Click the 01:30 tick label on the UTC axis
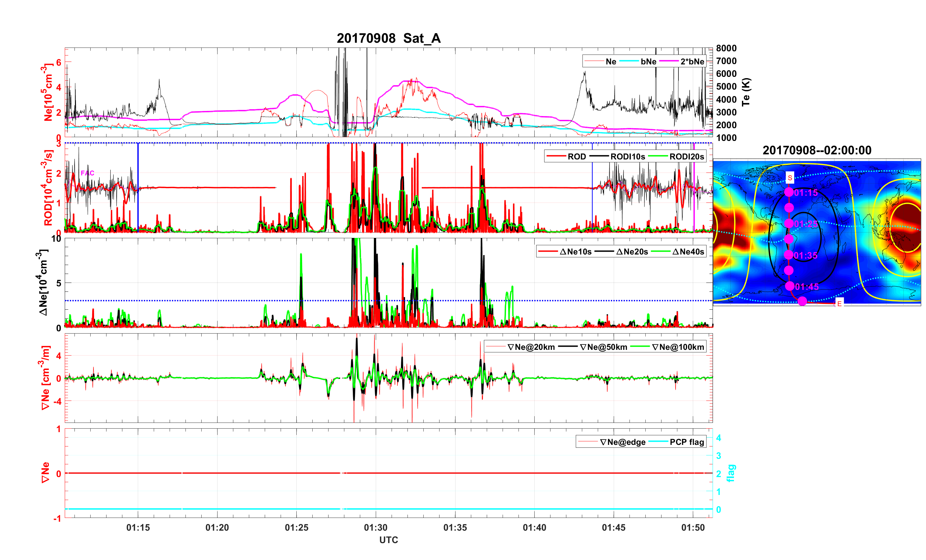 click(375, 528)
